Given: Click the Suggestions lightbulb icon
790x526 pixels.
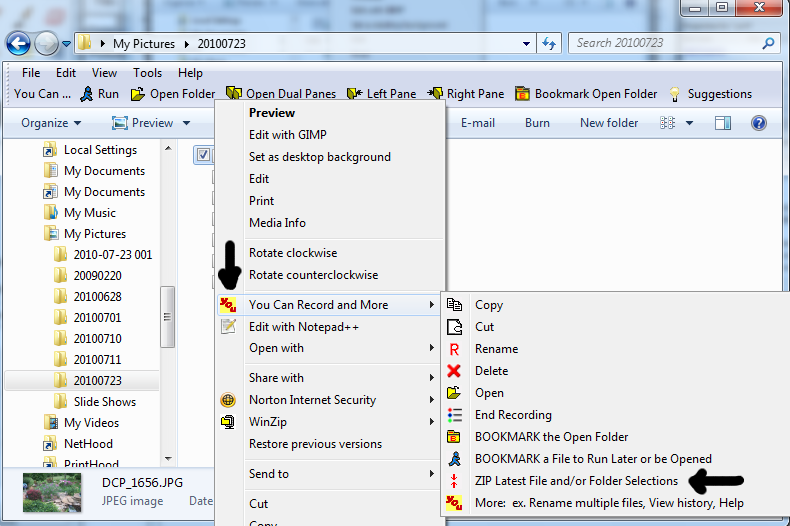Looking at the screenshot, I should click(675, 94).
